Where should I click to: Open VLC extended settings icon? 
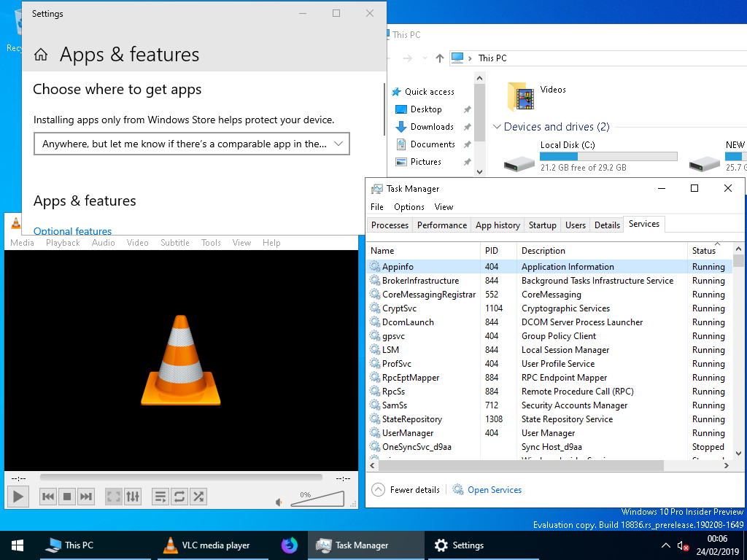tap(133, 497)
